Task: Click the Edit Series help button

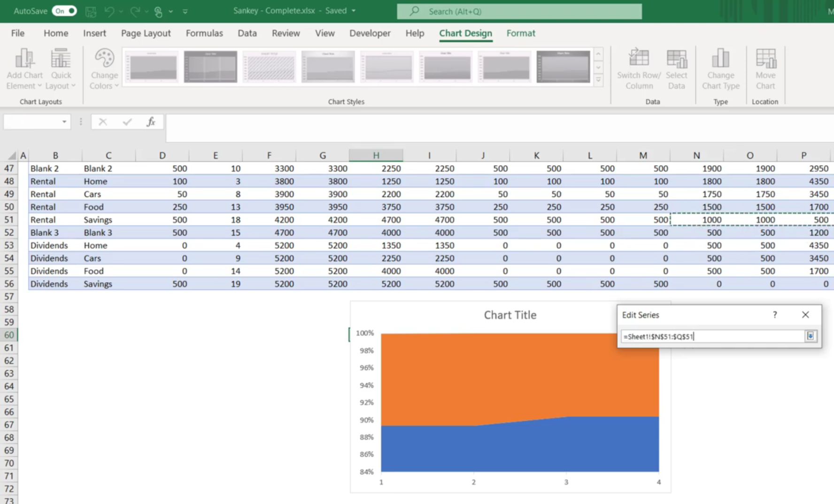Action: pyautogui.click(x=775, y=315)
